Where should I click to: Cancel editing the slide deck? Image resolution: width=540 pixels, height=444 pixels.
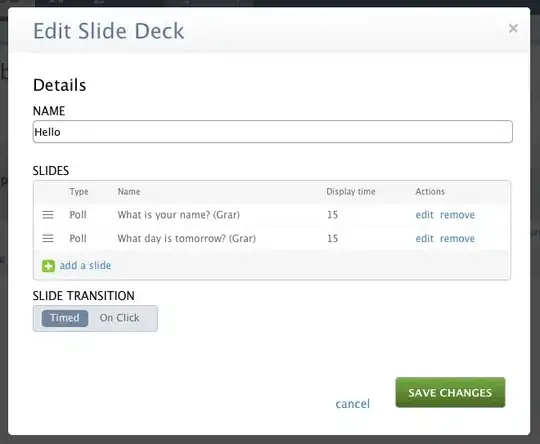click(353, 404)
